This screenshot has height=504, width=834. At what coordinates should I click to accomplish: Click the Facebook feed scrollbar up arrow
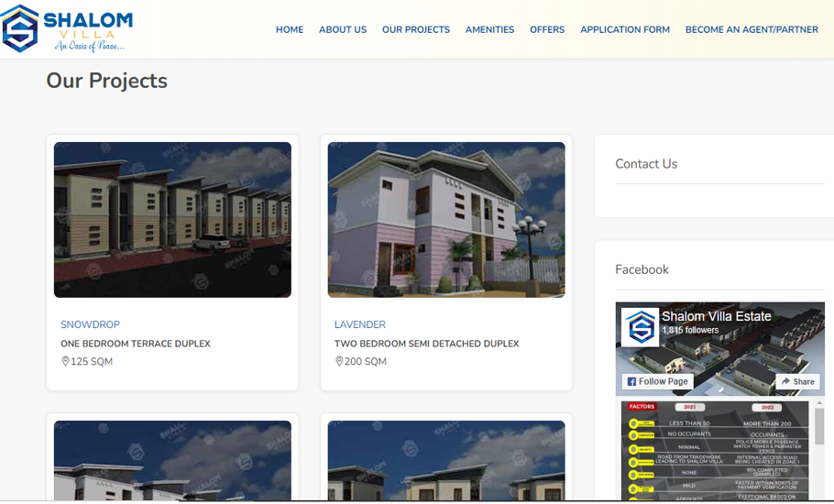click(x=819, y=402)
